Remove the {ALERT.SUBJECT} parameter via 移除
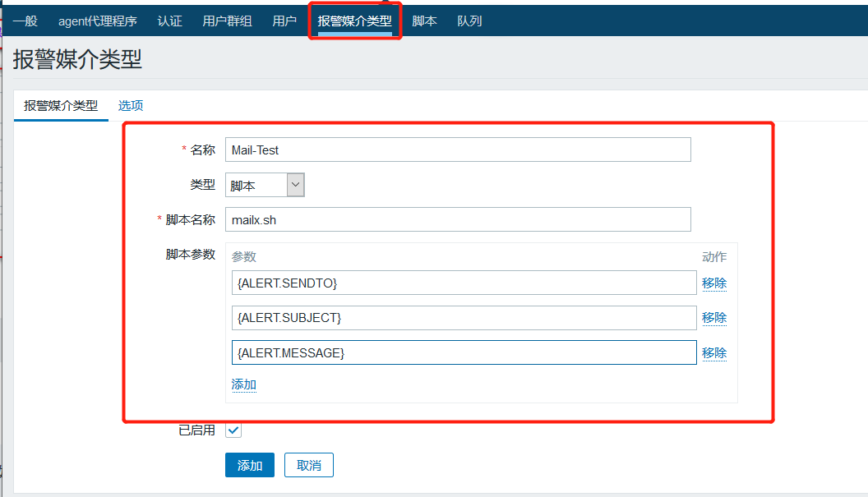The height and width of the screenshot is (497, 868). [714, 318]
